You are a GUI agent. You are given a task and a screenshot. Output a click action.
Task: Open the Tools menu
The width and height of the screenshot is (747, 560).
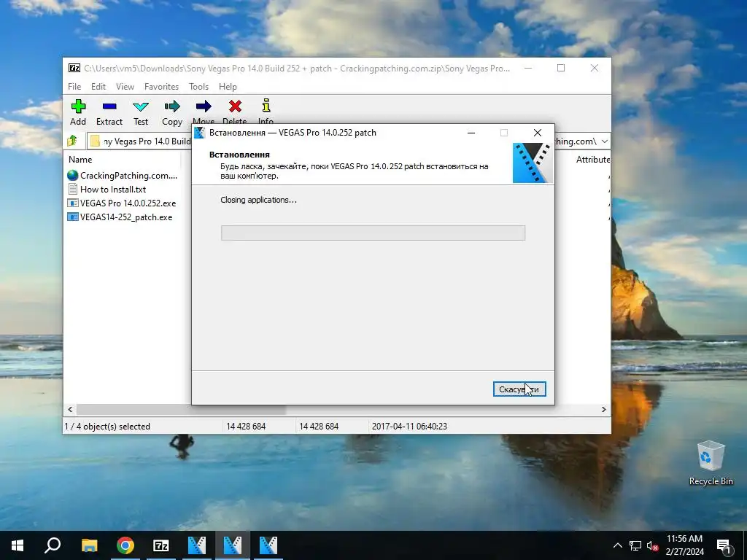[198, 87]
